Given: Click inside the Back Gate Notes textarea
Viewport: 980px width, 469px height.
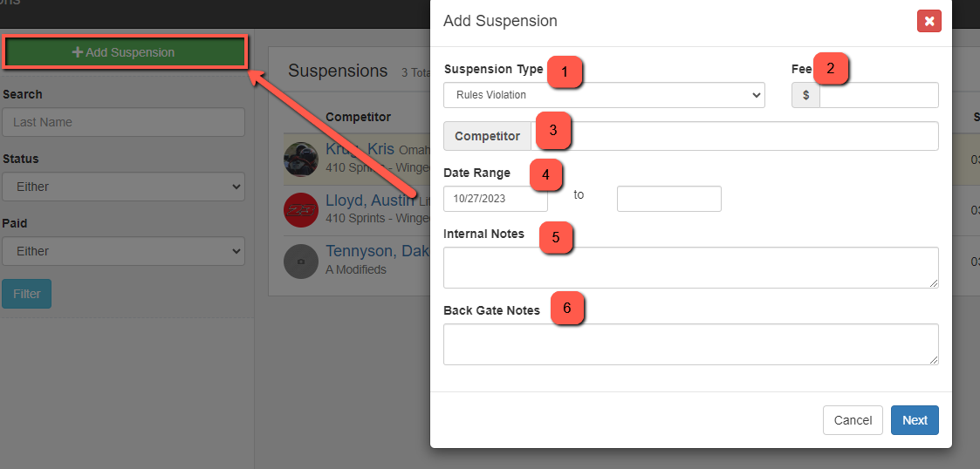Looking at the screenshot, I should (x=690, y=344).
